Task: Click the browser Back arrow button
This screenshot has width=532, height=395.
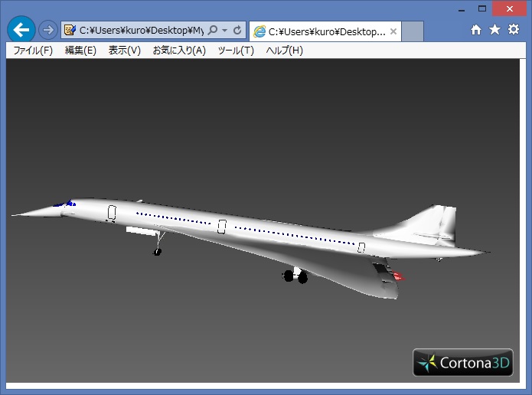Action: click(21, 30)
